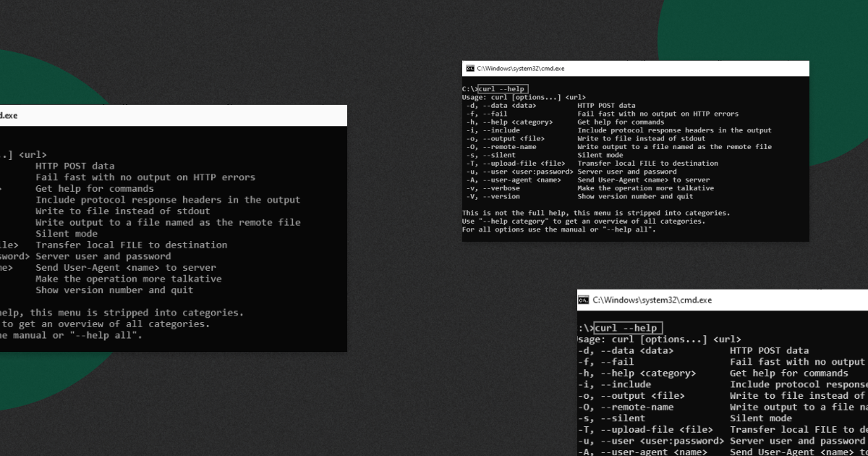The image size is (868, 456).
Task: Click '-V, --version' in top-right window
Action: pyautogui.click(x=493, y=196)
